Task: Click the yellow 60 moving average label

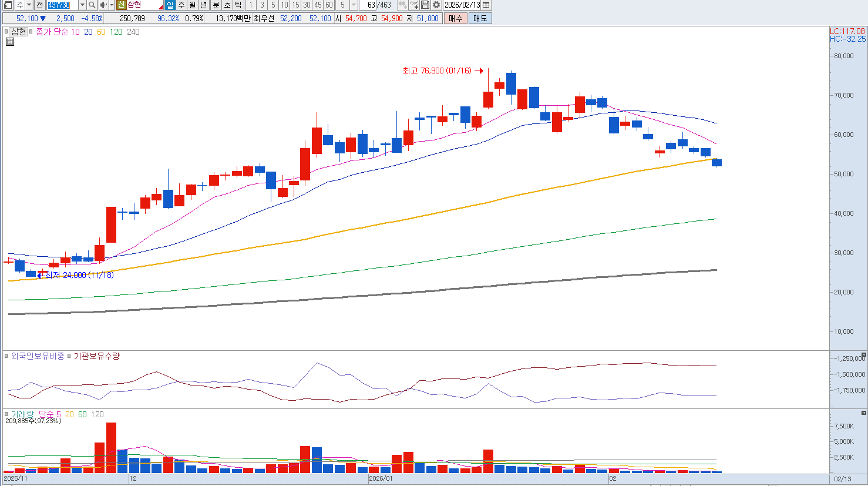Action: point(101,32)
